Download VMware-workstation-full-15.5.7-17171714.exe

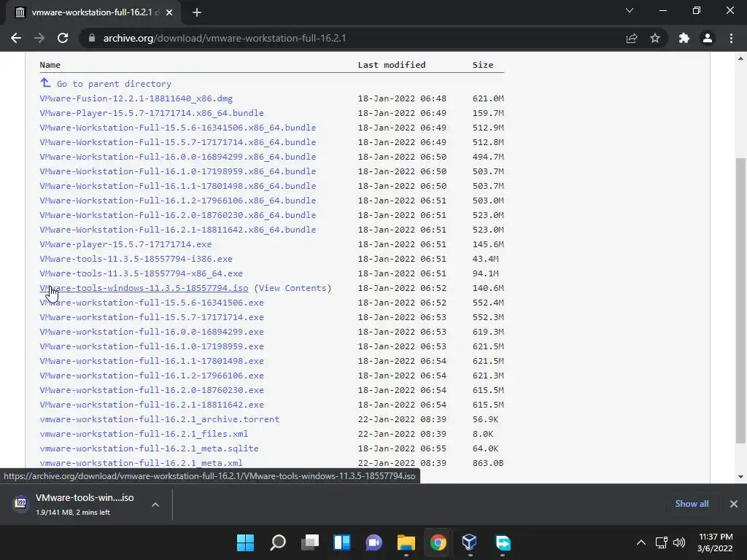click(152, 317)
